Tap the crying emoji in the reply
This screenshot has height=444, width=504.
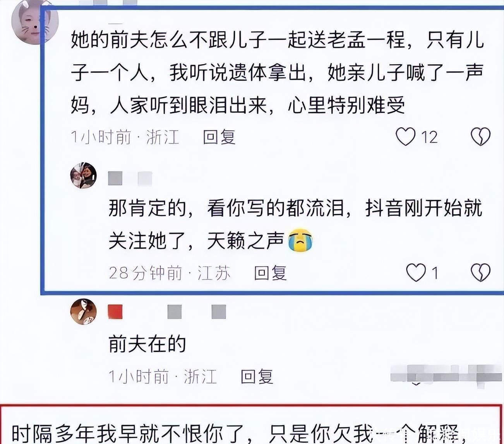[x=300, y=241]
